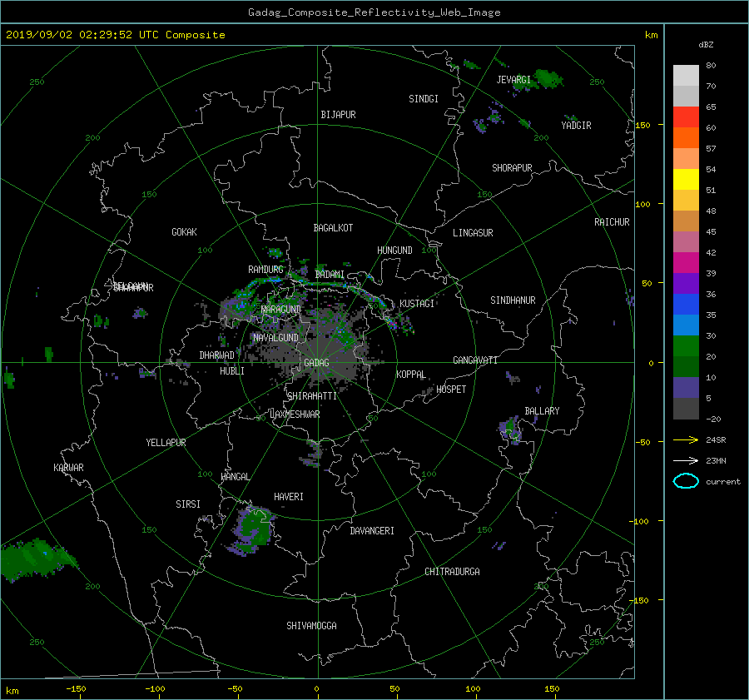Click the LINGASUR city label
Screen dimensions: 749x700
click(x=473, y=233)
